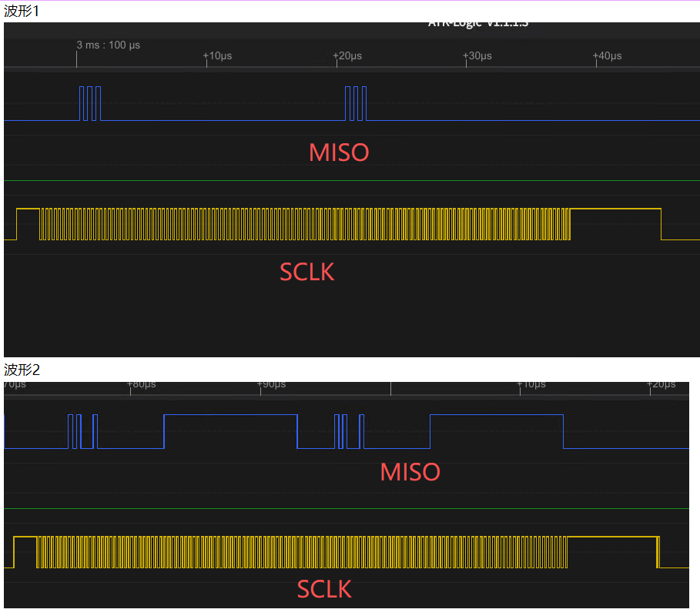This screenshot has height=616, width=700.
Task: Click the "波形2" heading text
Action: click(22, 370)
